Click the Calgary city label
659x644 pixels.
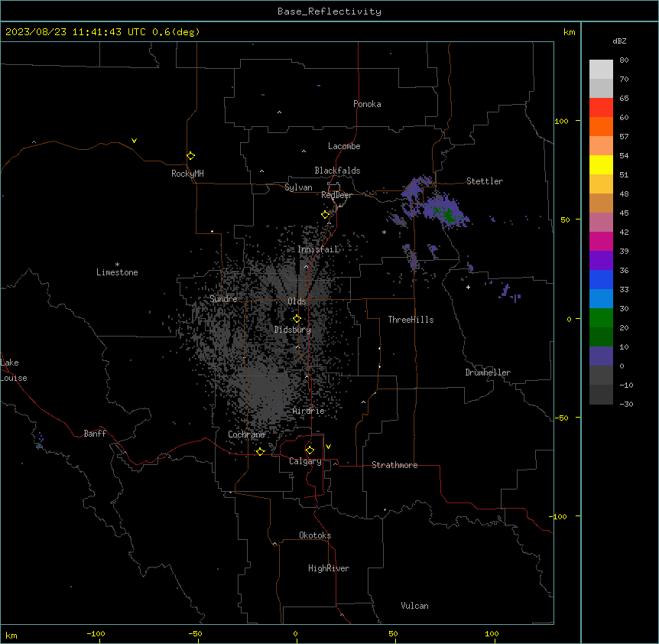[x=305, y=461]
